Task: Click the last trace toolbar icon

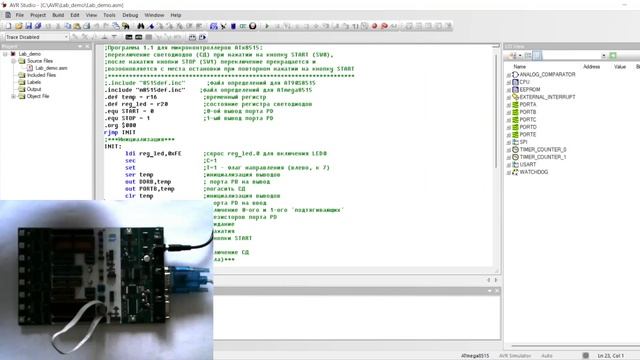Action: 202,37
